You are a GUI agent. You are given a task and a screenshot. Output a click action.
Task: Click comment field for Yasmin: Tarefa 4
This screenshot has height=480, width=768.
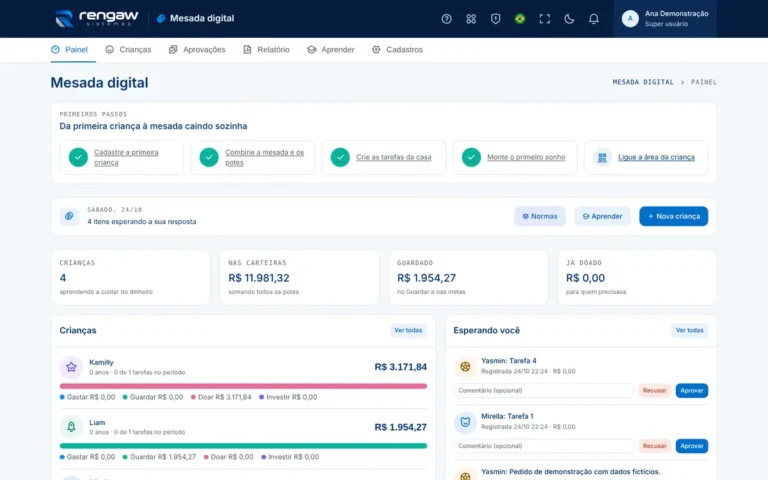[543, 390]
